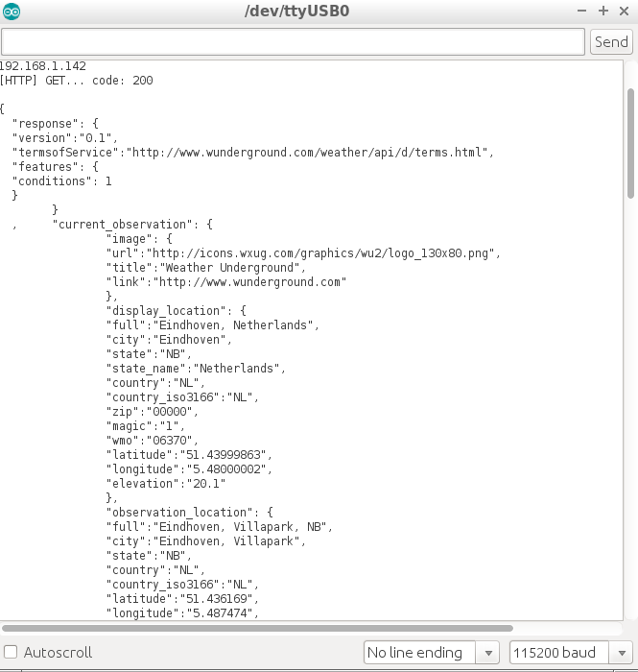The height and width of the screenshot is (672, 638).
Task: Minimize the /dev/ttyUSB0 window
Action: [582, 12]
